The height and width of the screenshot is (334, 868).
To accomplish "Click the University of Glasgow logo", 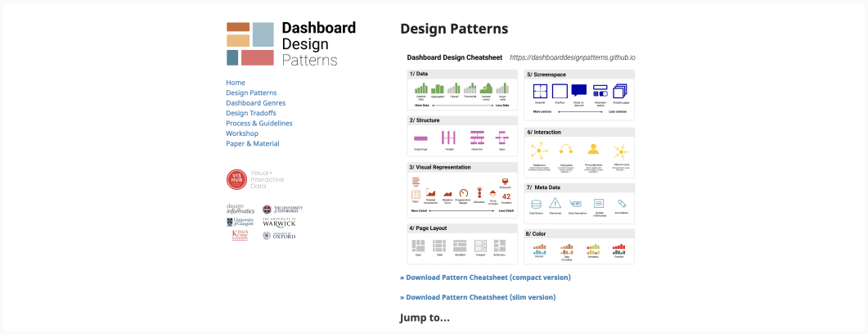I will pyautogui.click(x=240, y=222).
